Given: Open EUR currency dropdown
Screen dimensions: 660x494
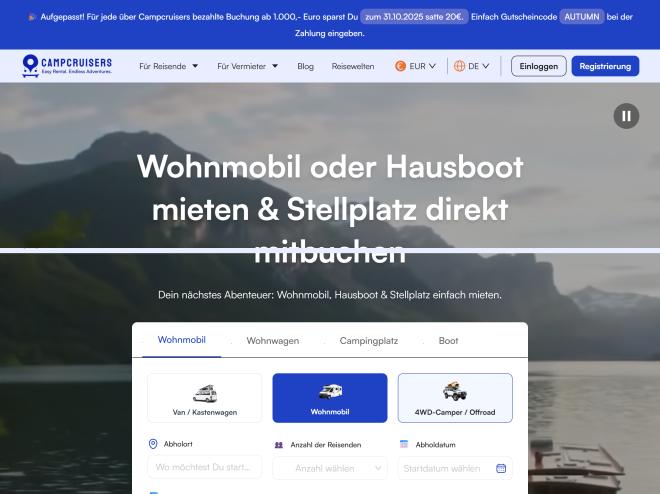Looking at the screenshot, I should (415, 66).
